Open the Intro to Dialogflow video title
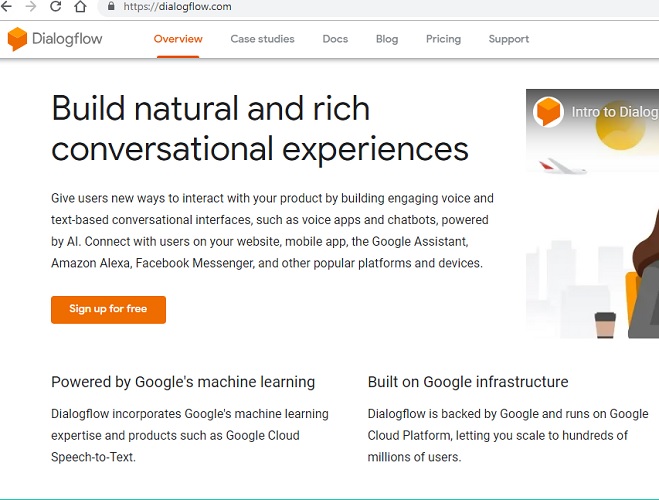This screenshot has height=500, width=659. (615, 112)
